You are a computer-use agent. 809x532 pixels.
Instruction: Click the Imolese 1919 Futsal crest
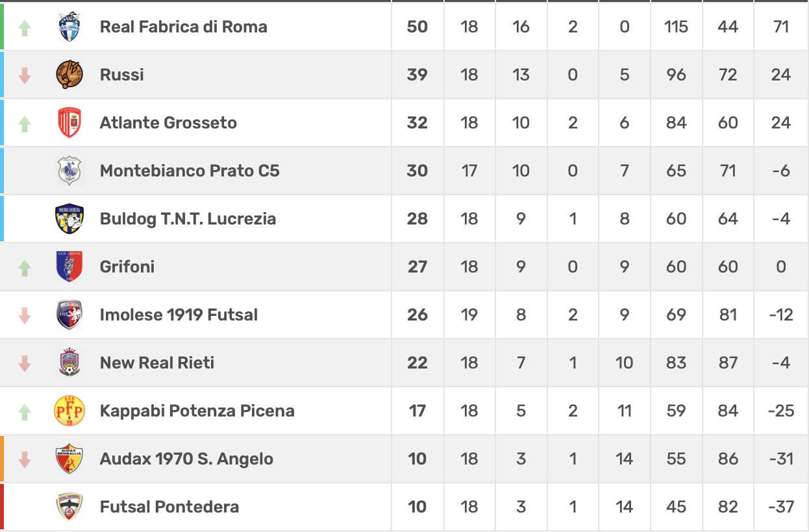click(69, 315)
